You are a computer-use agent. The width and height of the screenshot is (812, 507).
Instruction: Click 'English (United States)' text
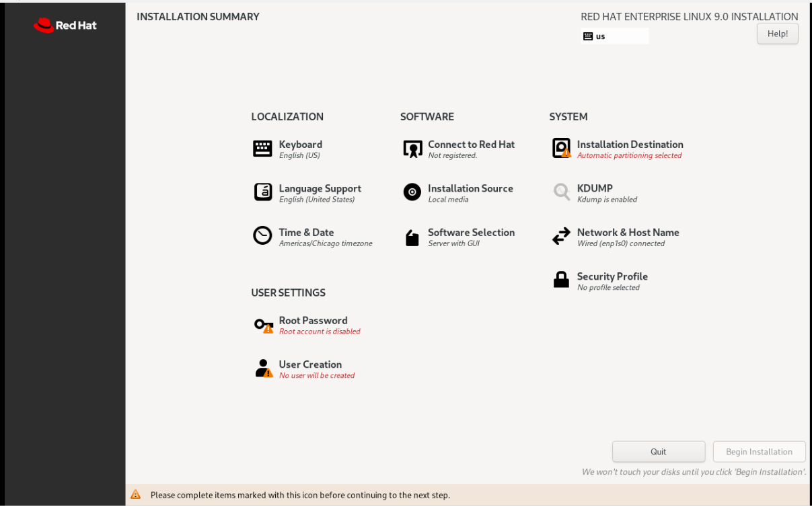(x=317, y=200)
